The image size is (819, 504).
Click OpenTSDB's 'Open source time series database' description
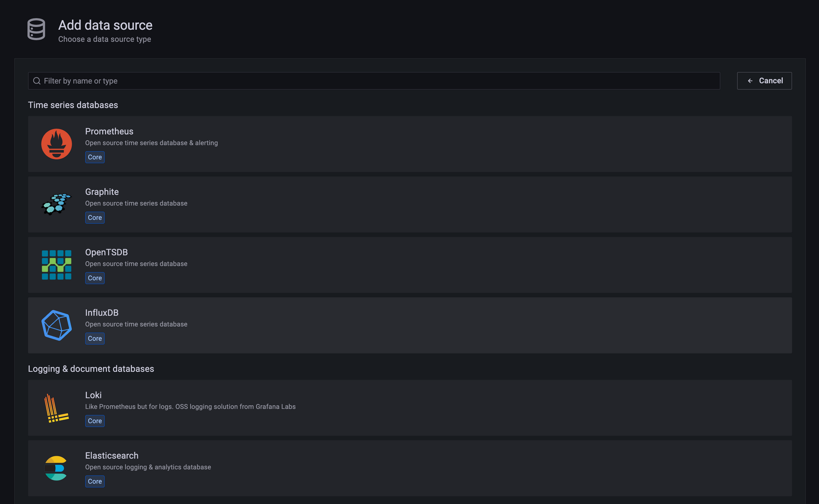pyautogui.click(x=136, y=264)
